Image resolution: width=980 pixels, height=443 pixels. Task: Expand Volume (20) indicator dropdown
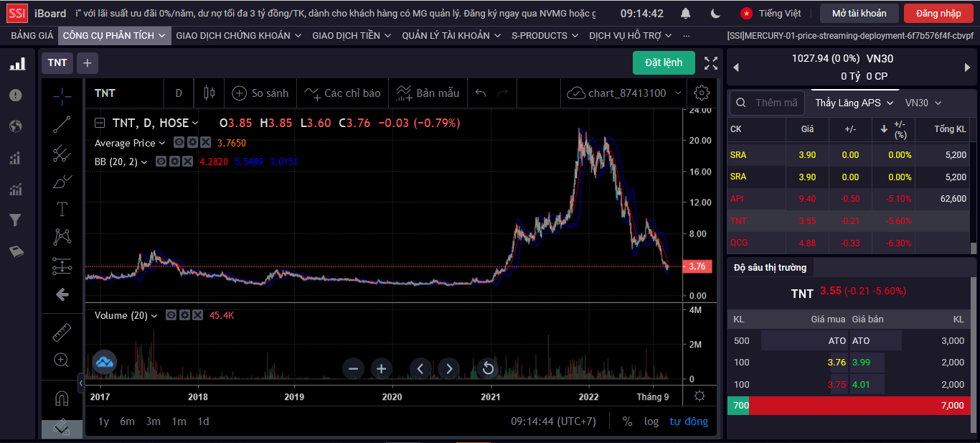pos(154,315)
